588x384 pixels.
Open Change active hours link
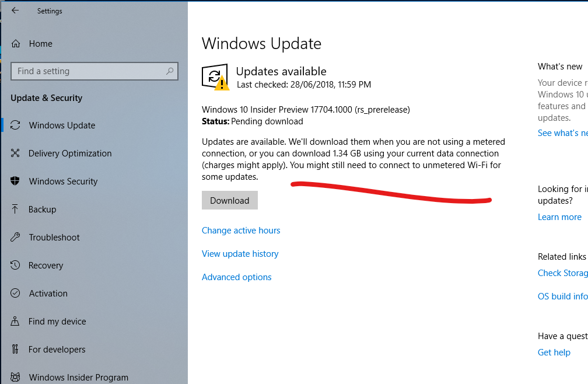point(241,231)
